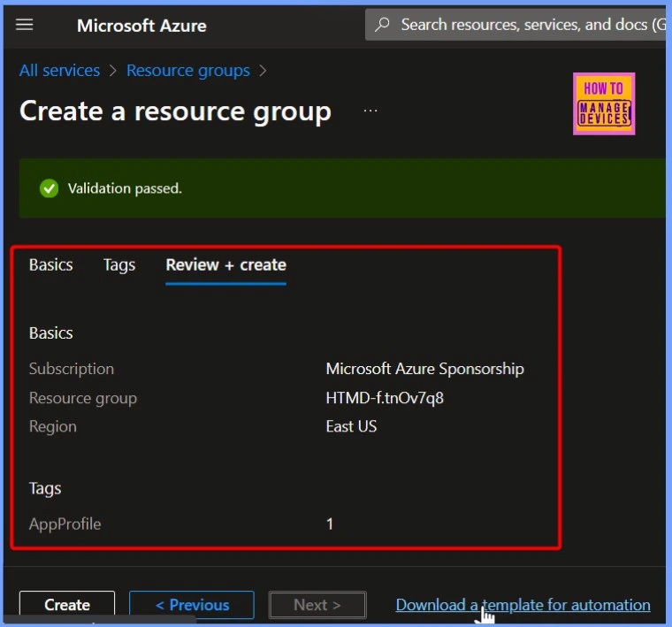This screenshot has height=627, width=672.
Task: Focus the Search resources, services, and docs box
Action: [x=517, y=25]
